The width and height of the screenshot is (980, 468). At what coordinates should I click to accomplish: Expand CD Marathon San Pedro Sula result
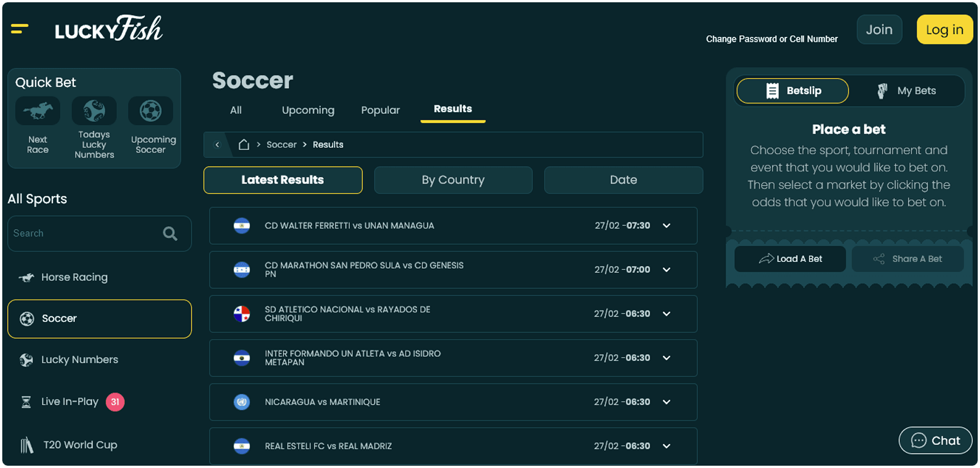(x=667, y=269)
